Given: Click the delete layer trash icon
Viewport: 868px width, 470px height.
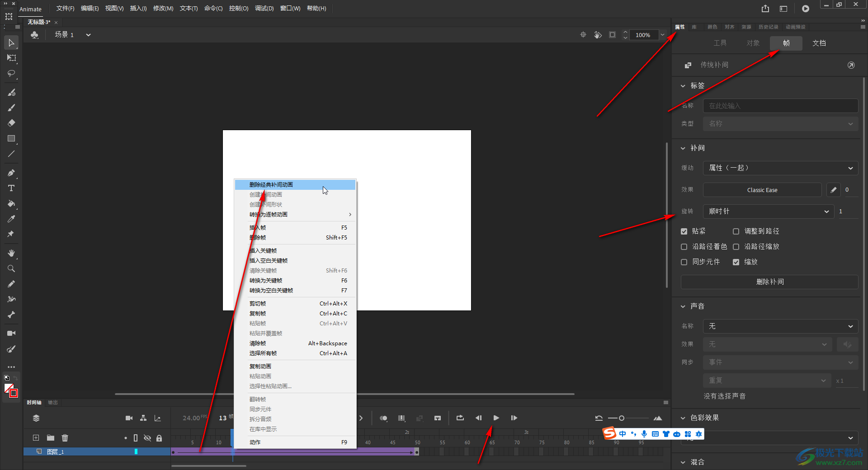Looking at the screenshot, I should point(65,438).
